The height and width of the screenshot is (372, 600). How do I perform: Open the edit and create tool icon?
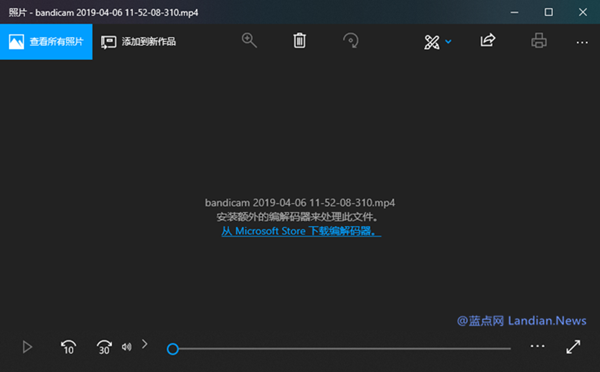432,42
